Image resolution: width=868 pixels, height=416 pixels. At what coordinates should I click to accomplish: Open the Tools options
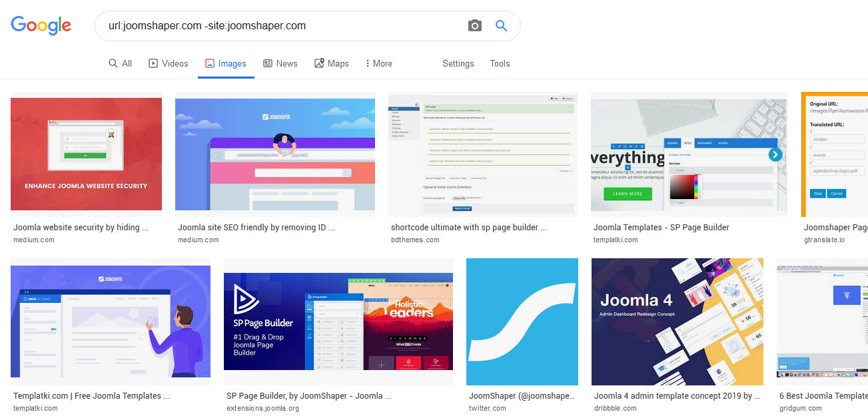500,63
